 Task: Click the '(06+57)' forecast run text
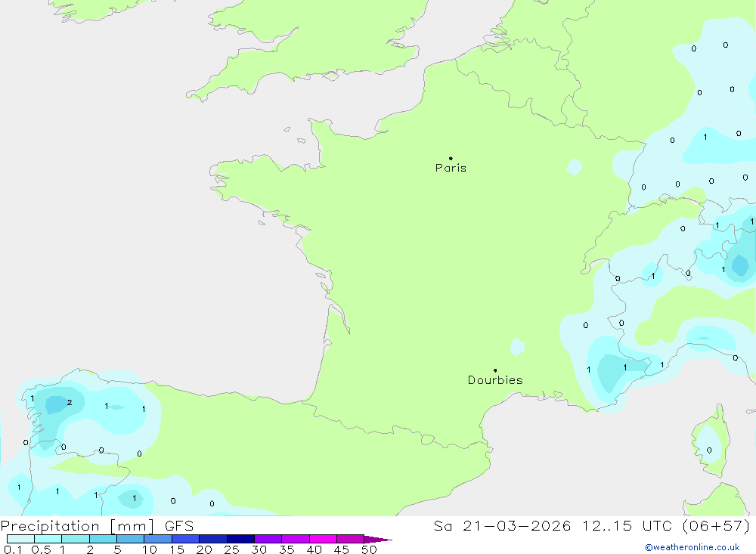point(717,526)
